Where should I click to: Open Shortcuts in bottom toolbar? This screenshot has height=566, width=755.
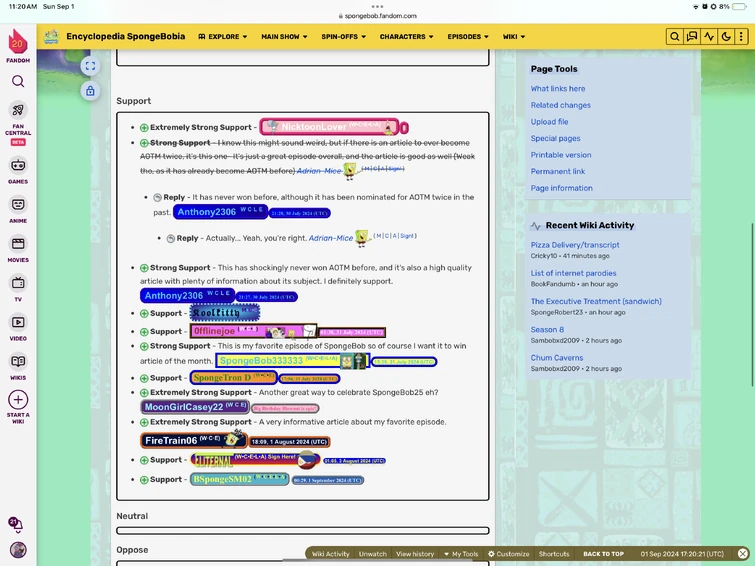pyautogui.click(x=554, y=554)
